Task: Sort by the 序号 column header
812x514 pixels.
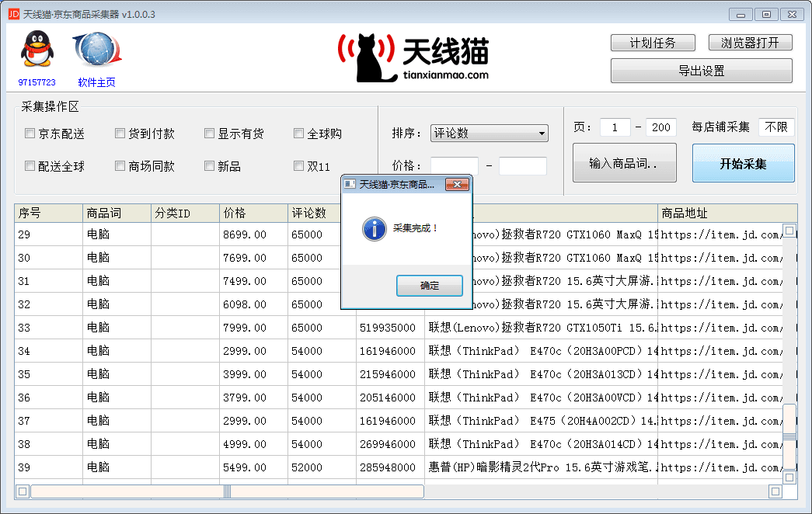Action: point(49,213)
